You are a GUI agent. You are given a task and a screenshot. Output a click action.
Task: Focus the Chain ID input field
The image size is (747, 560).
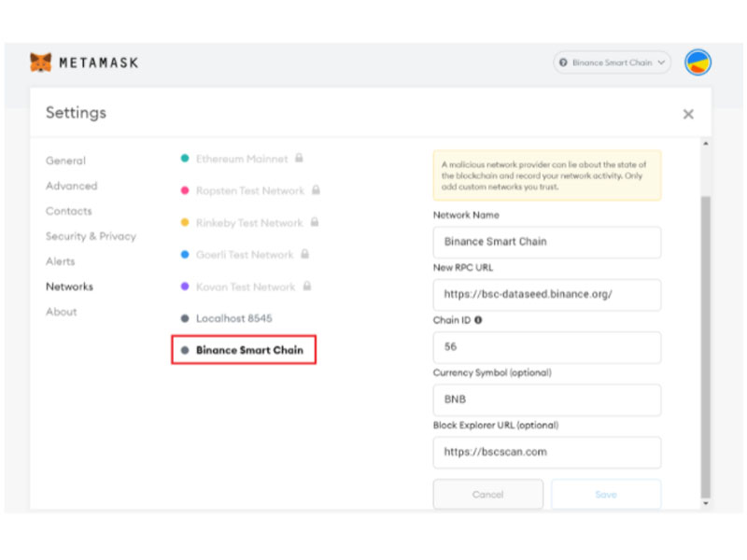pos(547,347)
